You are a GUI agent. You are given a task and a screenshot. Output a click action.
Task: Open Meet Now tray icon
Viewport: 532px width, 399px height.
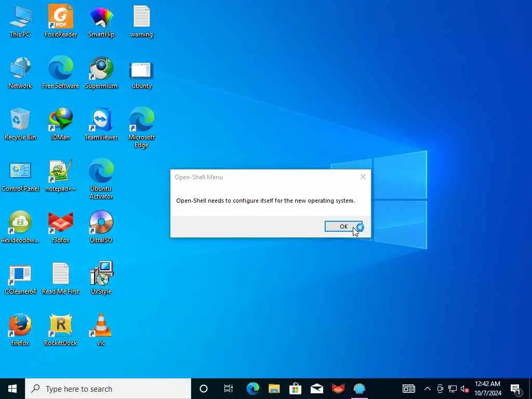tap(440, 389)
